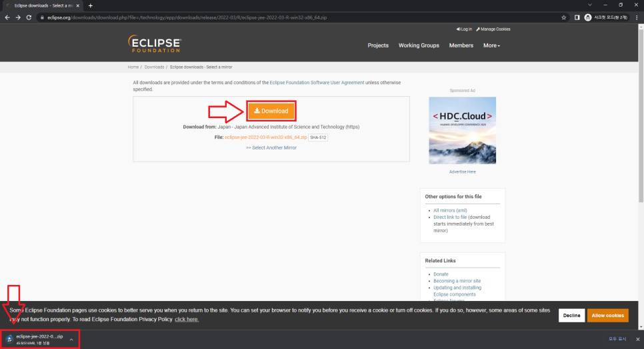Click the eclipse-jee-2022-03-R-win32-x86_64.zip file link
This screenshot has height=349, width=644.
[x=265, y=137]
